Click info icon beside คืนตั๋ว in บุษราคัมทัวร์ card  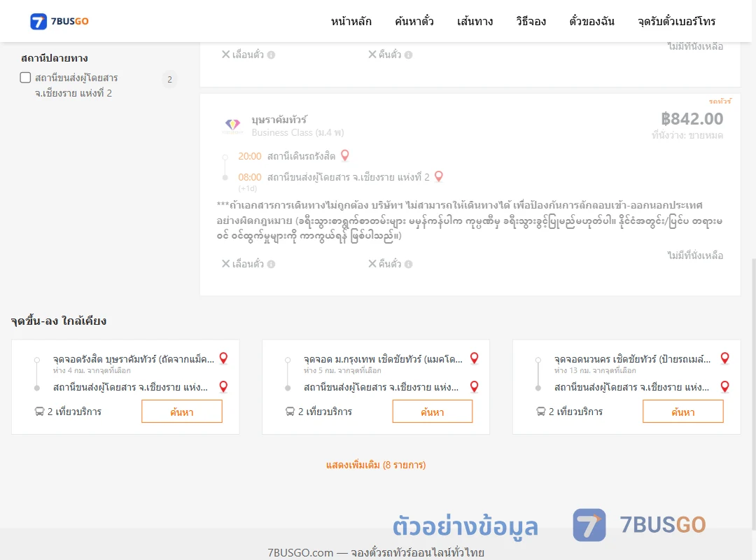pos(408,265)
